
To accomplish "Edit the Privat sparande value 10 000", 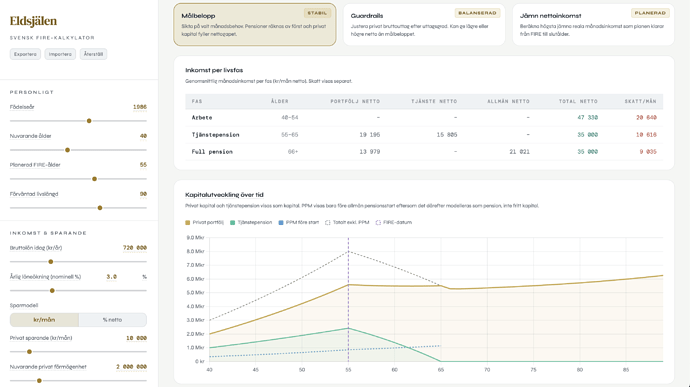I will pyautogui.click(x=136, y=338).
